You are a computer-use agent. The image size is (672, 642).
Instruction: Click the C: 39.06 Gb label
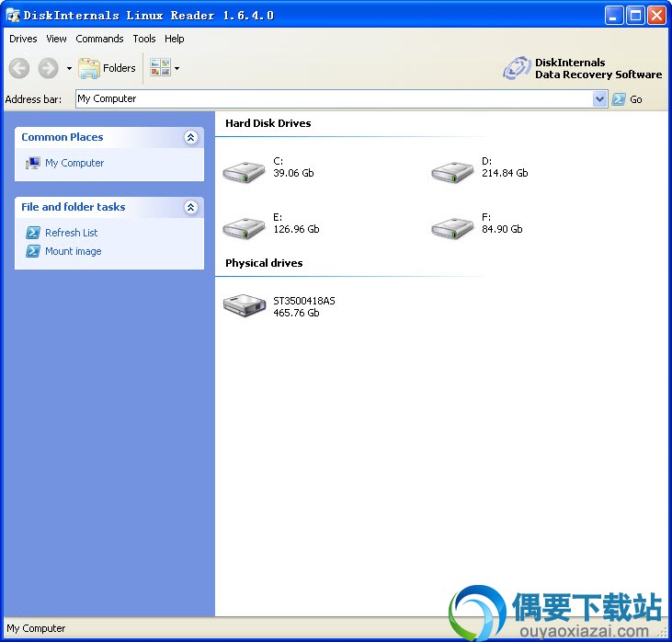coord(293,167)
